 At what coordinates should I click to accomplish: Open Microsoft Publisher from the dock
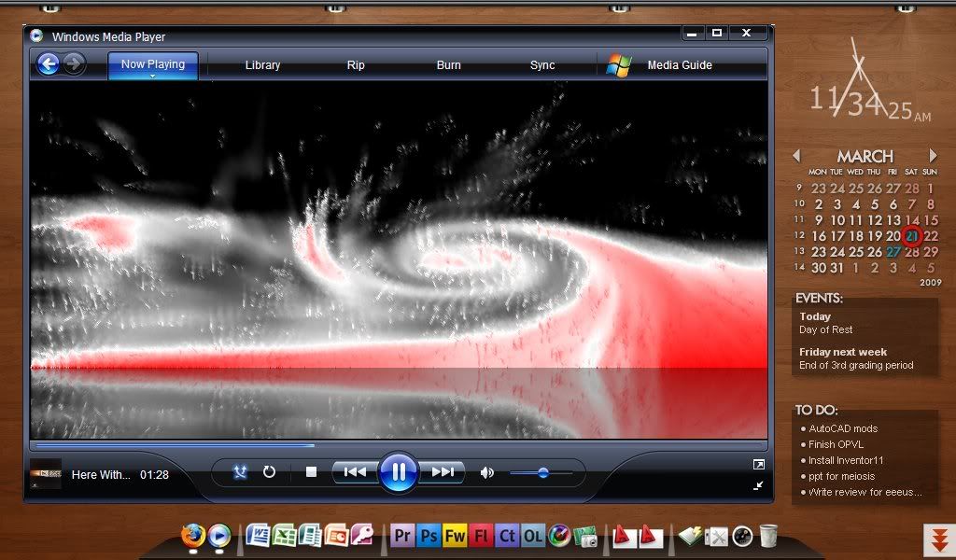tap(310, 536)
